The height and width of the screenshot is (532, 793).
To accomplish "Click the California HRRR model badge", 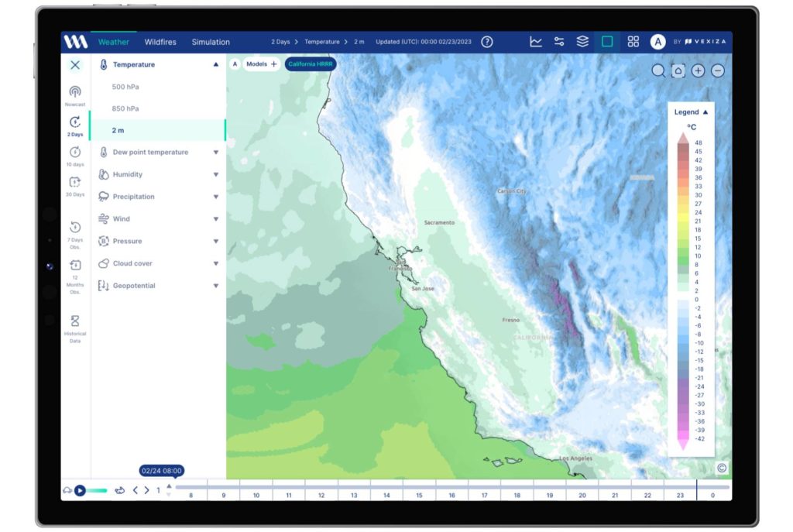I will (x=309, y=65).
